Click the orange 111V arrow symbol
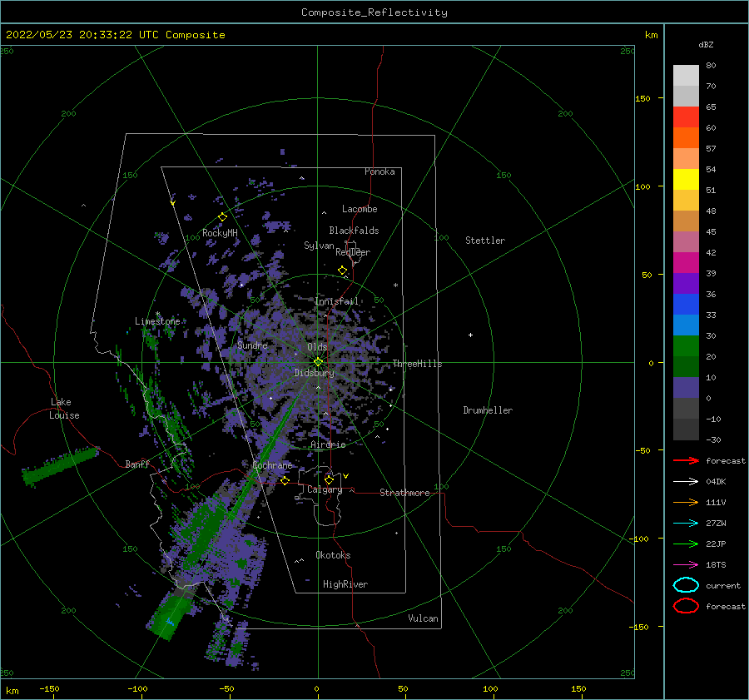Image resolution: width=749 pixels, height=700 pixels. [686, 502]
